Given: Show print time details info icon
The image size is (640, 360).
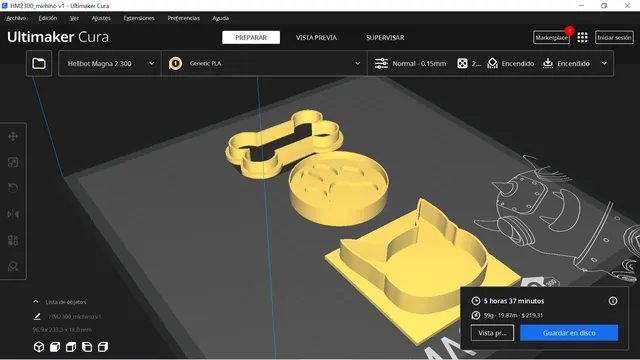Looking at the screenshot, I should [613, 301].
